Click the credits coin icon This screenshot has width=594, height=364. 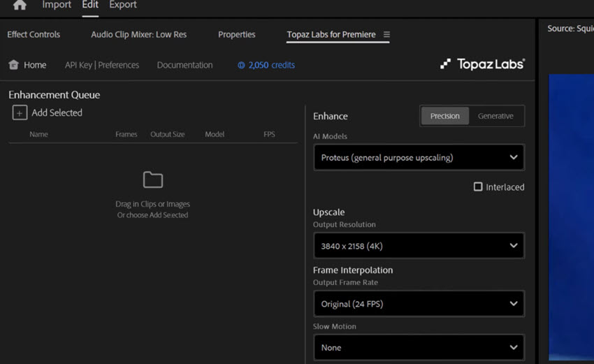pos(241,65)
